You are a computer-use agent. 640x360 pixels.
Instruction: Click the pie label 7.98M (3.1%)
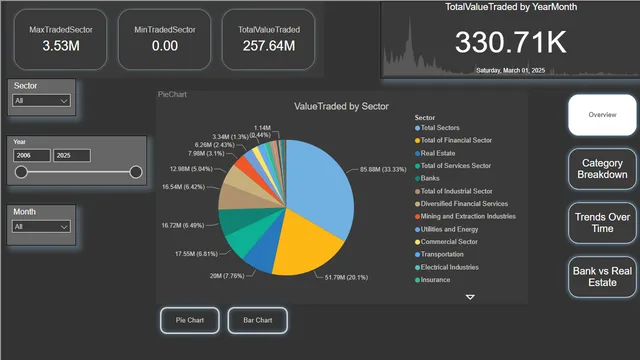206,153
